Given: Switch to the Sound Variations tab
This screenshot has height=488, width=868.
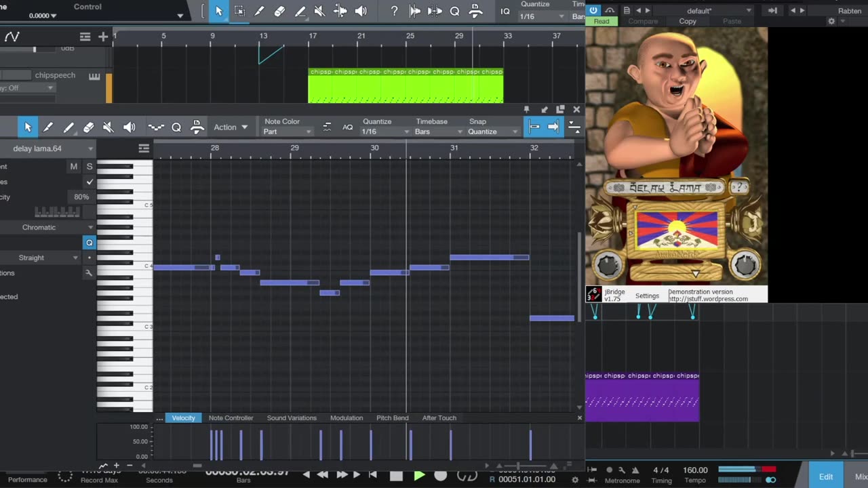Looking at the screenshot, I should click(x=292, y=418).
